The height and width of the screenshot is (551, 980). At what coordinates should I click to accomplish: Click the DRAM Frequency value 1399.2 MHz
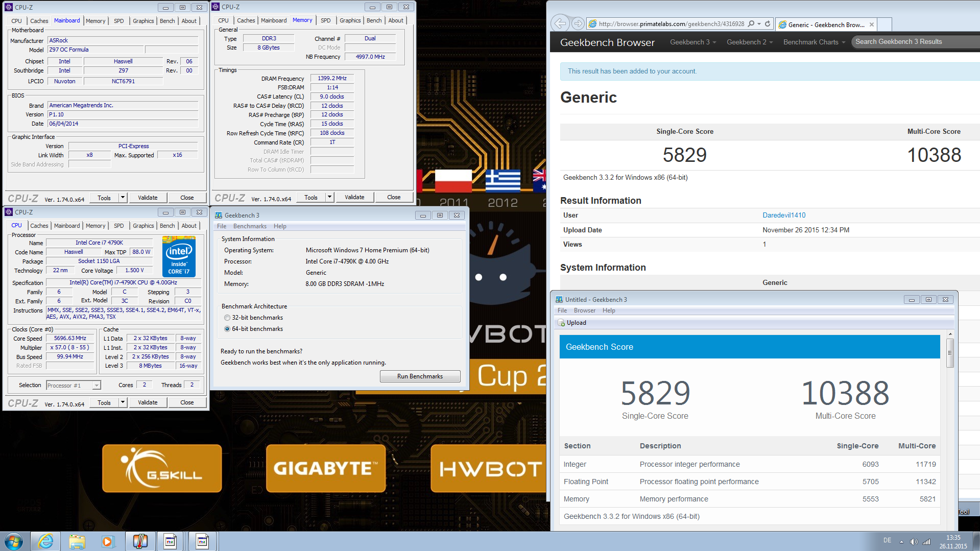tap(332, 78)
